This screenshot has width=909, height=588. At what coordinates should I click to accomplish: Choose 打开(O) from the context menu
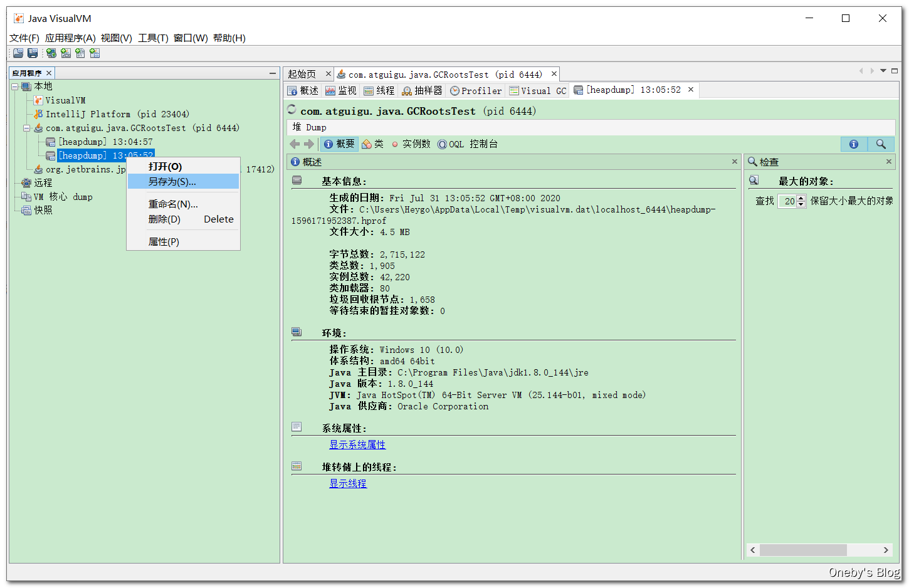(183, 167)
